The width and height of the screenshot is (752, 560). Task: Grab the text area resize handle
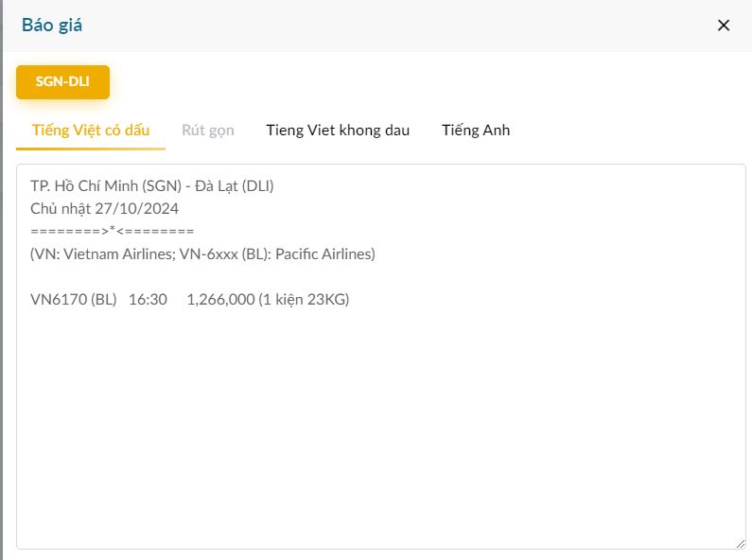pos(739,542)
